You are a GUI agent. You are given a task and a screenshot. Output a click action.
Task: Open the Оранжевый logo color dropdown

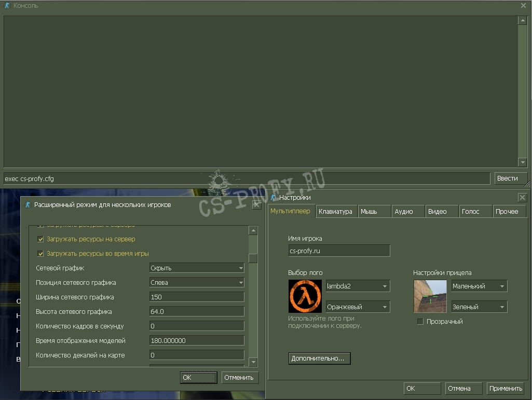358,307
